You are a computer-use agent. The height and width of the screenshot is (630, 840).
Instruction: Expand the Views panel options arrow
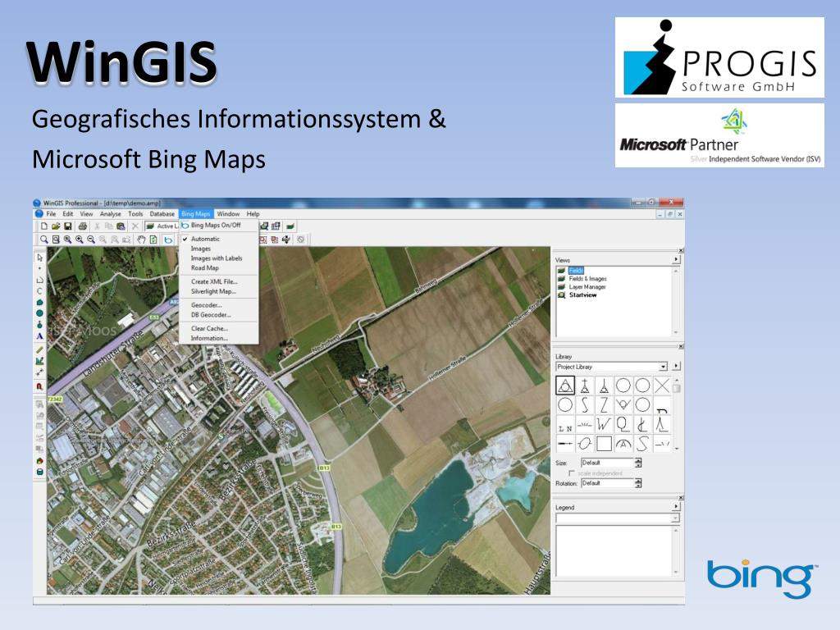coord(676,259)
